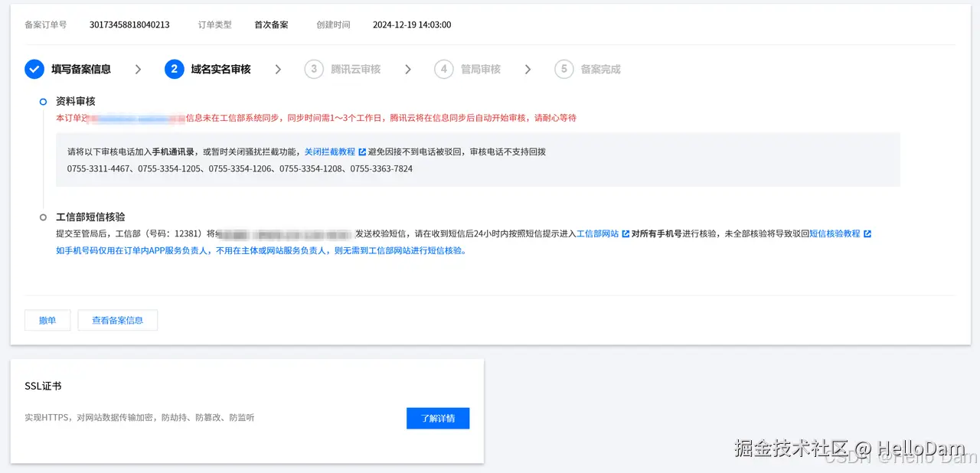Click the blue checkmark icon on 填写备案信息 step
The width and height of the screenshot is (980, 473).
point(34,69)
